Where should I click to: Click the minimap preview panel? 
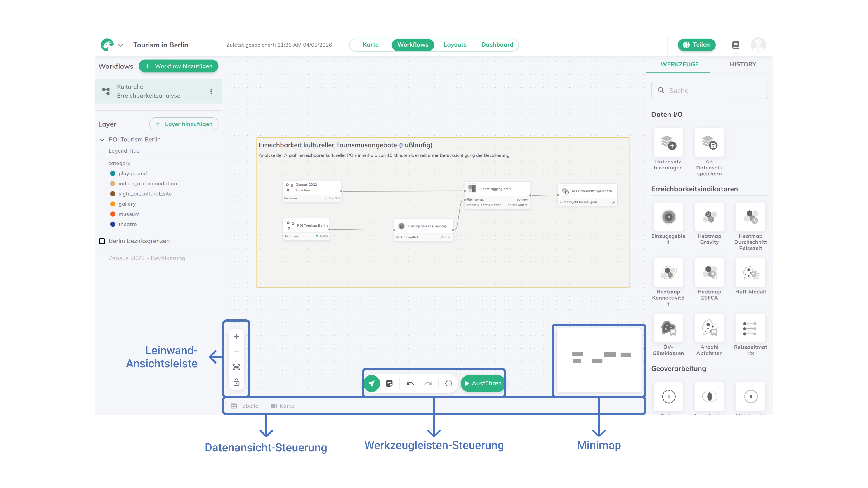598,360
